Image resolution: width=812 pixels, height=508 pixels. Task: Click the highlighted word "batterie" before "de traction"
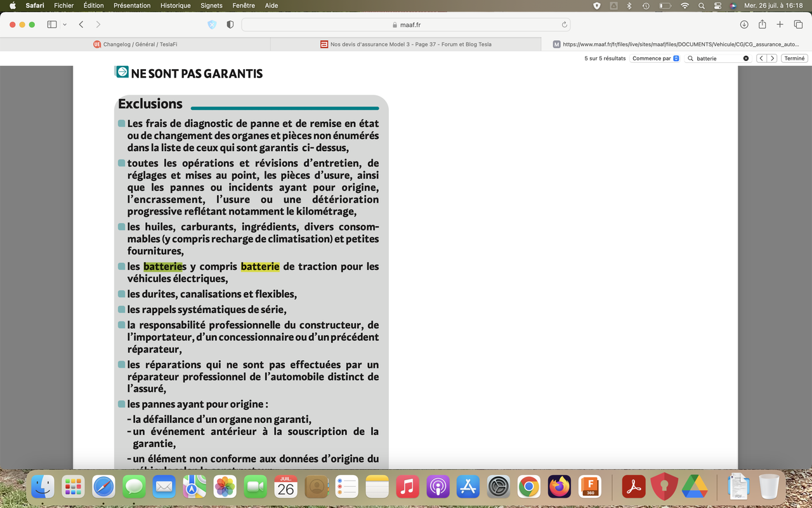(x=260, y=267)
